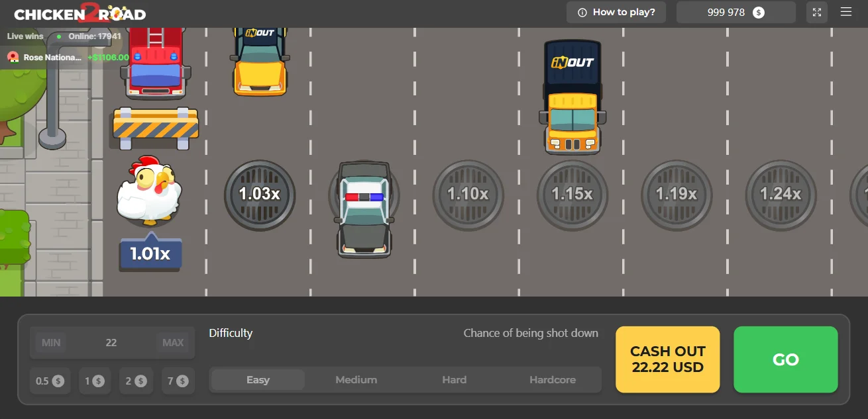Select Hardcore difficulty
868x419 pixels.
tap(553, 380)
